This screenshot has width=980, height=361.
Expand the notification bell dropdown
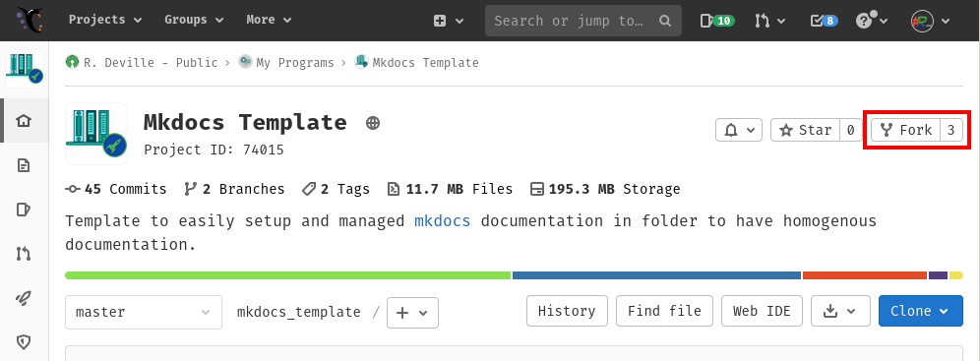[x=739, y=130]
